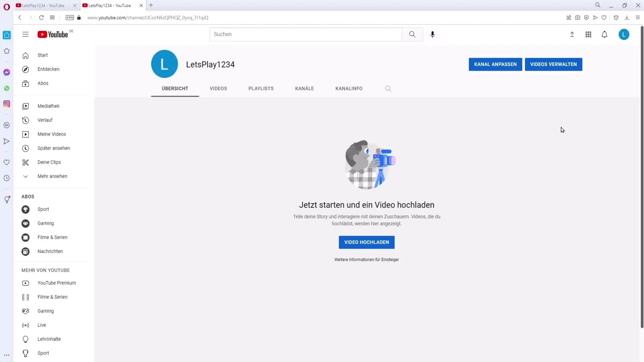Click the Library/Mediathek icon
Screen dimensions: 644x362
(x=25, y=106)
